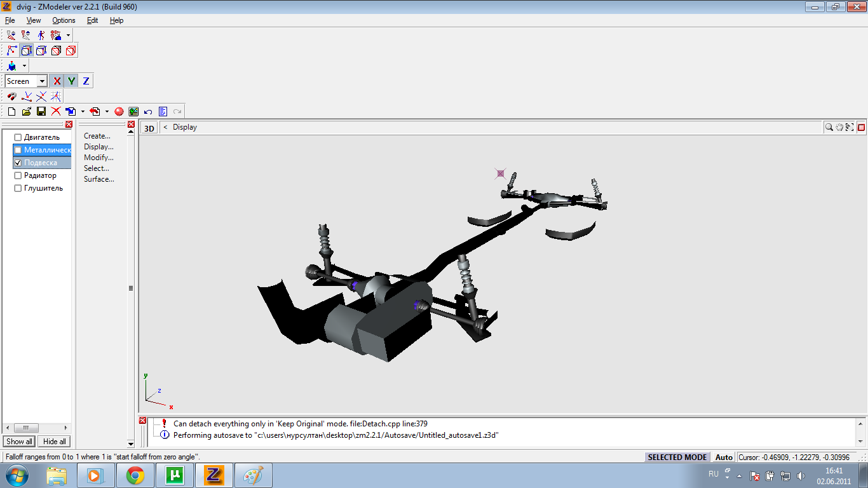Open the textures browser cactus icon
The width and height of the screenshot is (868, 488).
pyautogui.click(x=133, y=111)
